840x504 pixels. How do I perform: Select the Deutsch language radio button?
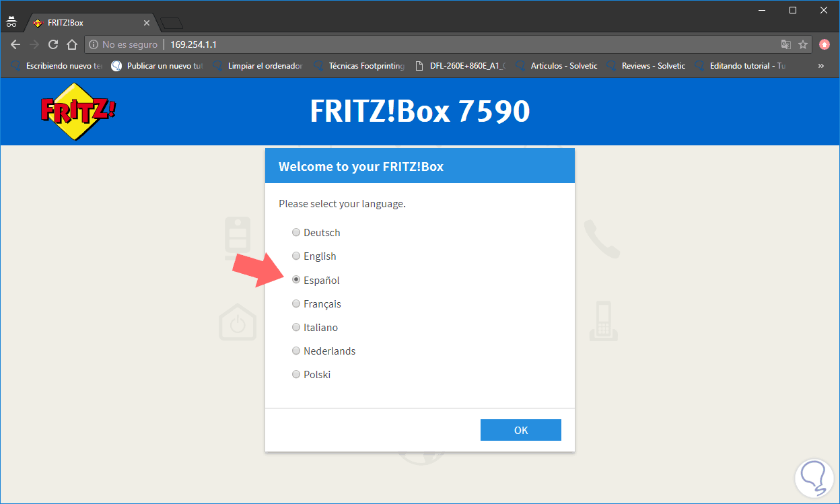pyautogui.click(x=296, y=232)
